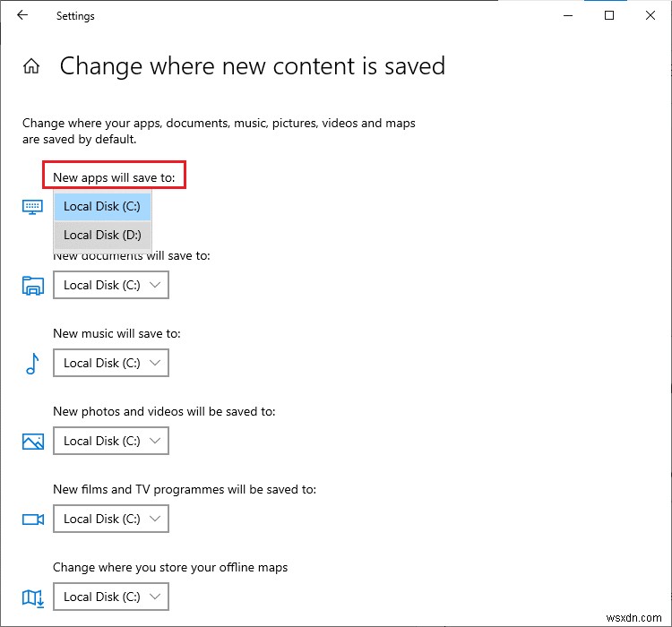
Task: Click the page heading text
Action: [252, 66]
